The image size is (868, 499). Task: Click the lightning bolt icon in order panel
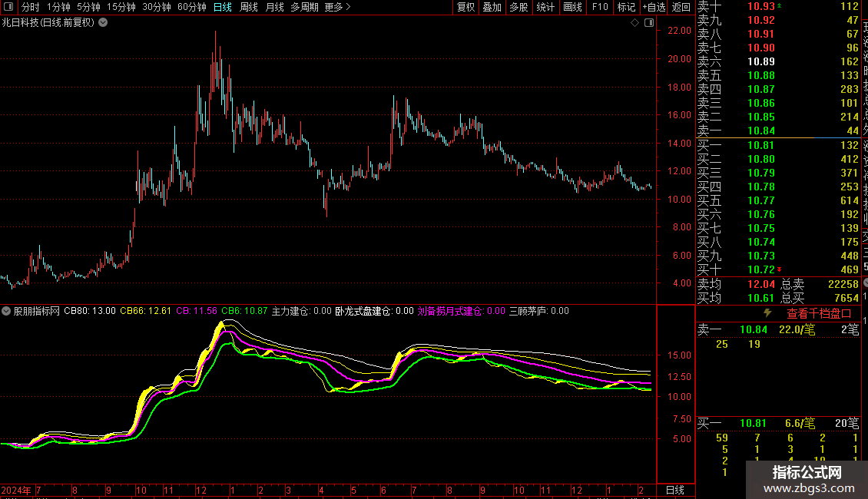coord(767,313)
